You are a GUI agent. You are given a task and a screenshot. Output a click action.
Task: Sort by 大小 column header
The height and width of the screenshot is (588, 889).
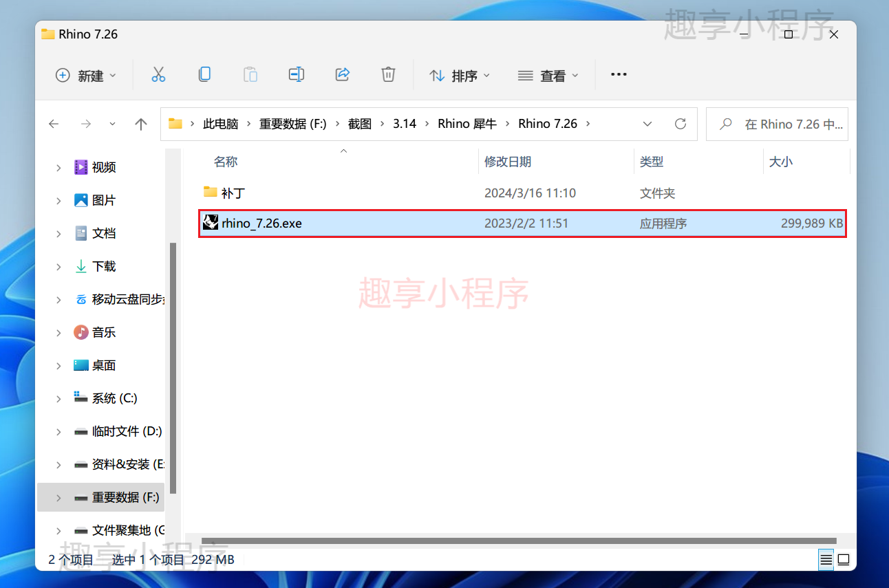click(781, 162)
